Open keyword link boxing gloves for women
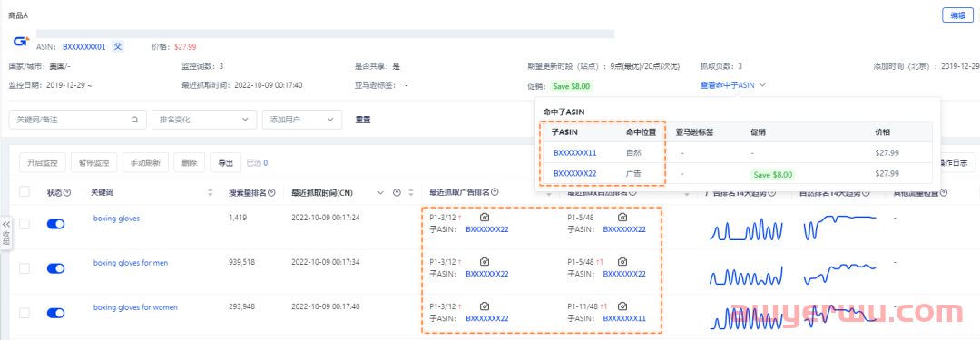Viewport: 980px width, 340px height. [x=135, y=307]
